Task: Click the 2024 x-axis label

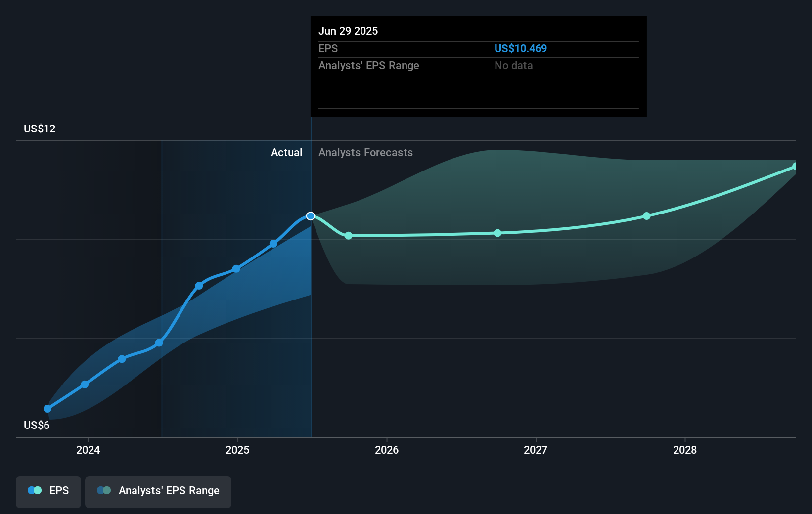Action: tap(88, 450)
